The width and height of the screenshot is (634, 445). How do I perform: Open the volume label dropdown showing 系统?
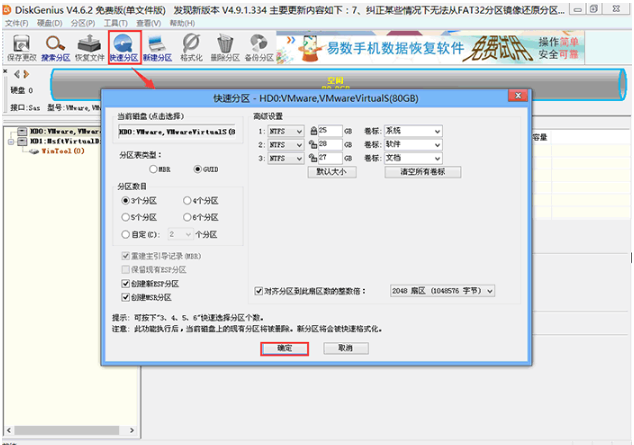click(413, 131)
